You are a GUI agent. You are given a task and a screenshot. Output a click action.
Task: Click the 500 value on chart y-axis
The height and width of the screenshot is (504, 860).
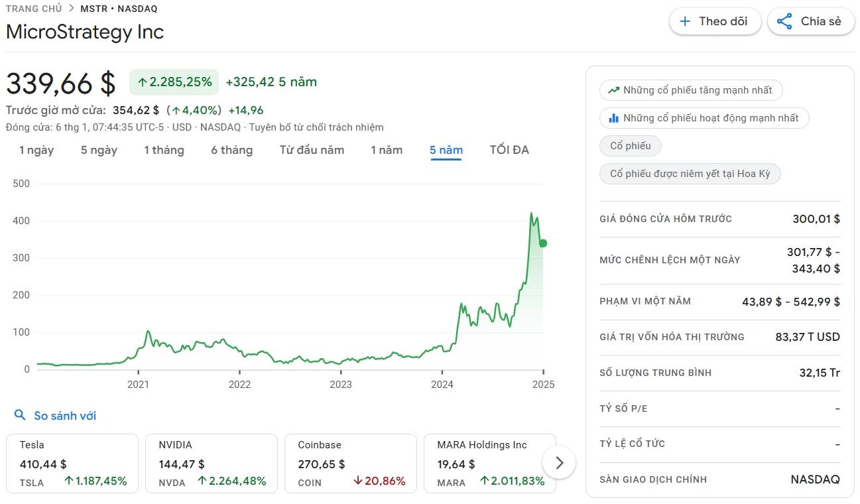click(22, 184)
